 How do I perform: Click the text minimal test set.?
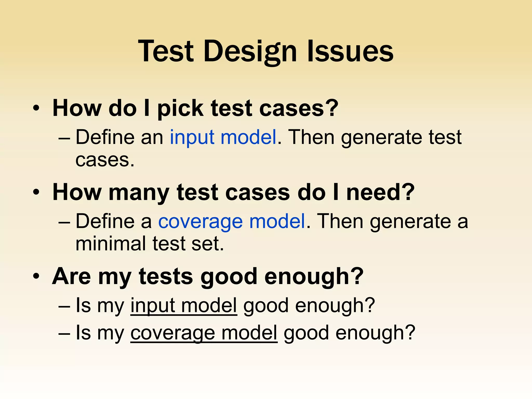(150, 244)
